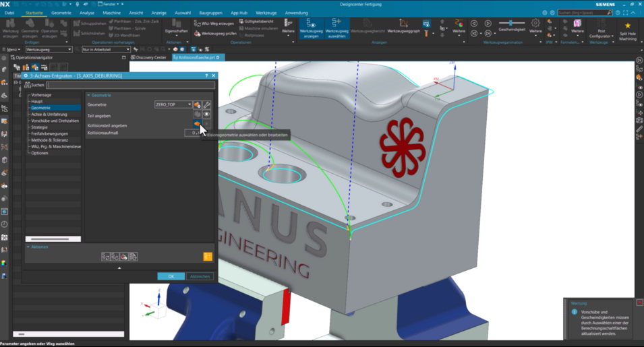Open the Datei menu
The height and width of the screenshot is (347, 644).
[9, 13]
